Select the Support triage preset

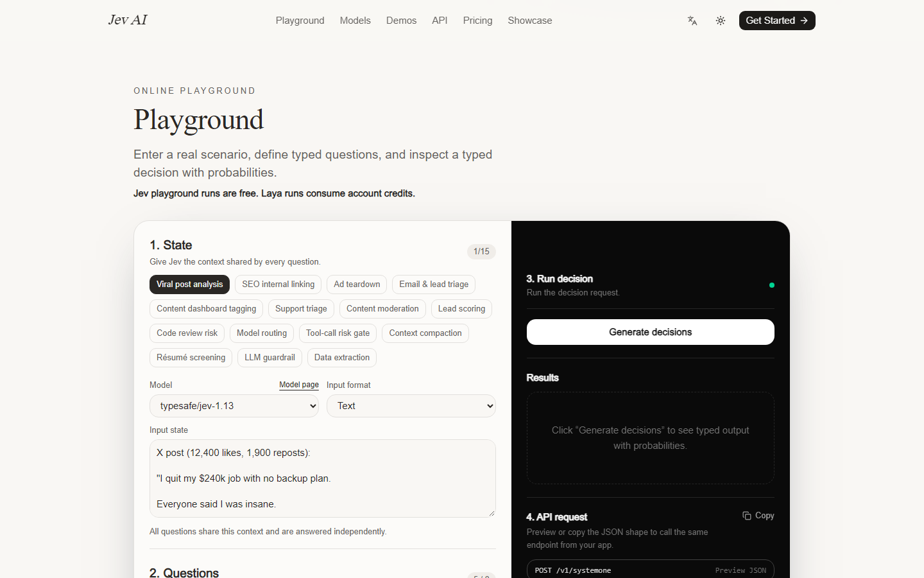[x=301, y=309]
